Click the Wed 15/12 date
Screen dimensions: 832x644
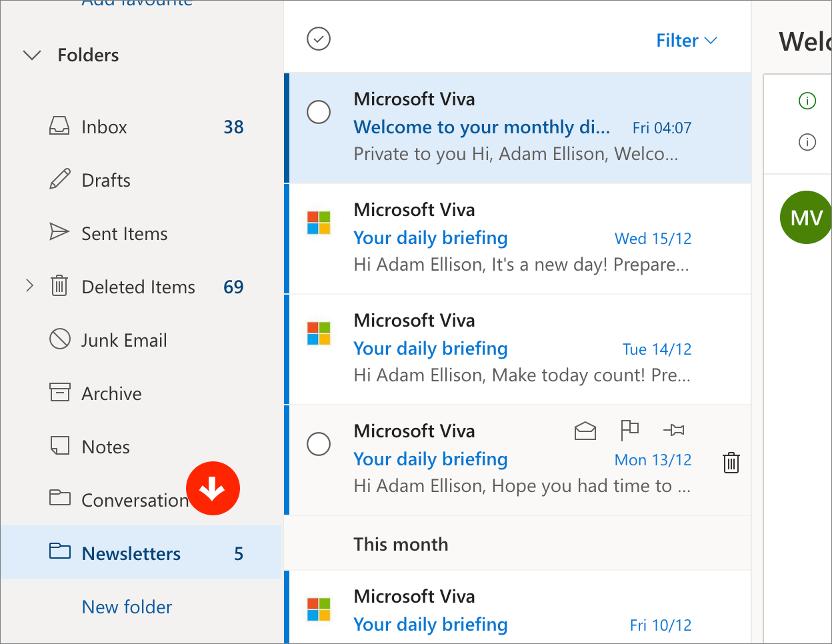point(653,239)
